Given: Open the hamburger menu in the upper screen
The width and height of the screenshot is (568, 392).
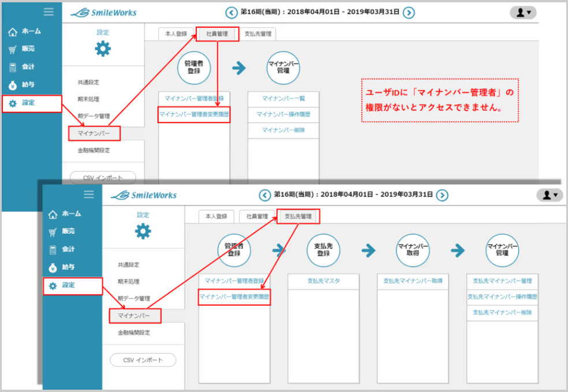Looking at the screenshot, I should [49, 12].
